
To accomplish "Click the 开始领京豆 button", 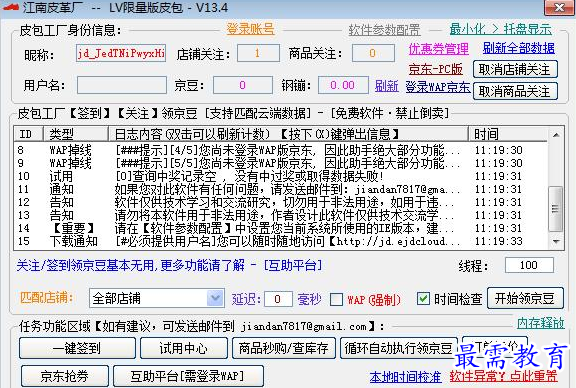I will 525,298.
